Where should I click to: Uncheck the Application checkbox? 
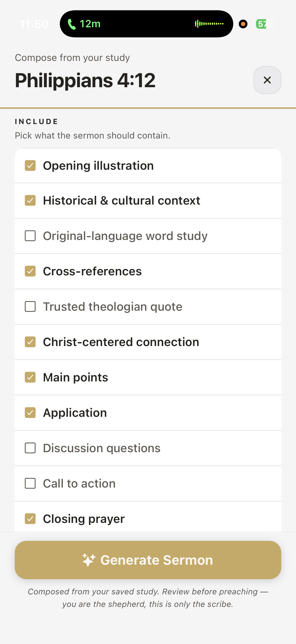[30, 412]
